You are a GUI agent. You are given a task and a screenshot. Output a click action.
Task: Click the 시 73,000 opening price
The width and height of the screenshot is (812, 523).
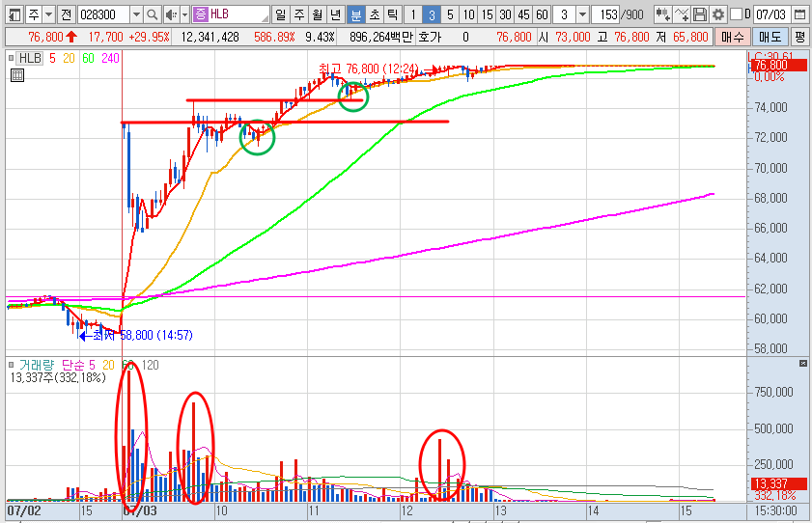point(565,38)
